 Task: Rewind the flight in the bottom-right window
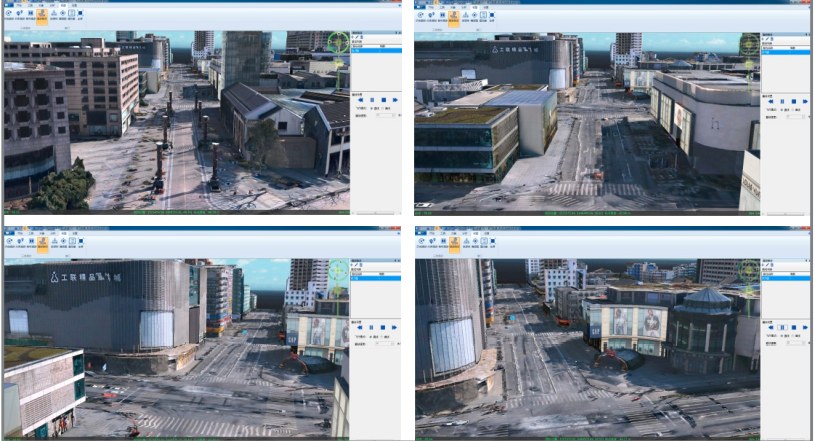[770, 327]
